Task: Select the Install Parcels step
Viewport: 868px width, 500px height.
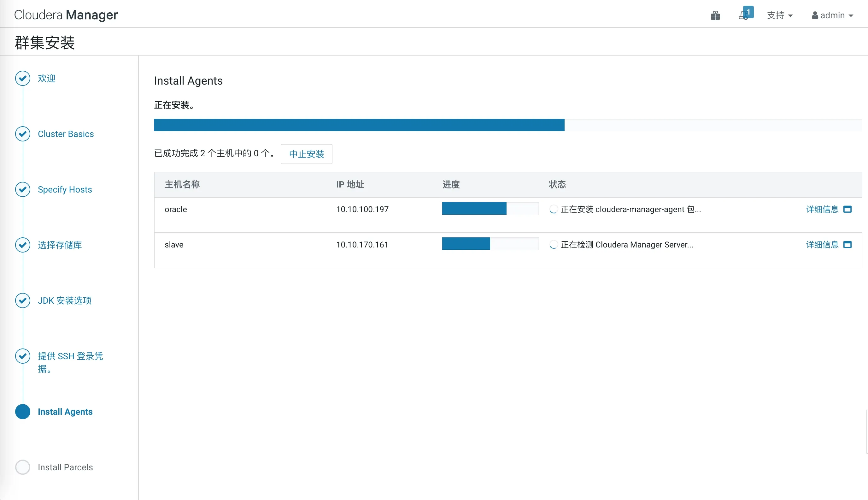Action: pos(65,467)
